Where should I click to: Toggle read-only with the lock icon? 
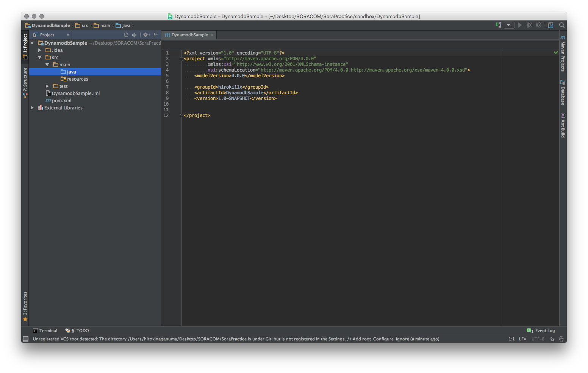pos(552,339)
